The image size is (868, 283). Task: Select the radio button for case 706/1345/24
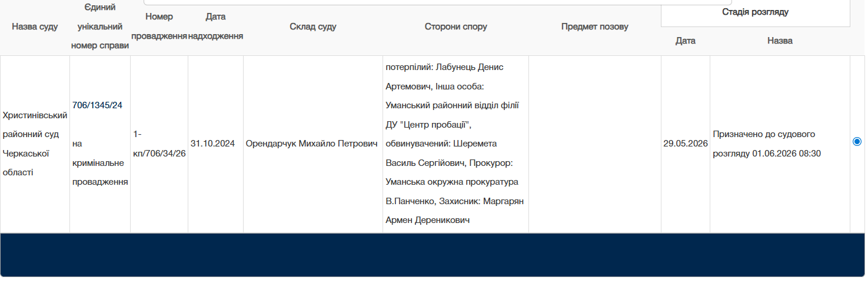(857, 141)
